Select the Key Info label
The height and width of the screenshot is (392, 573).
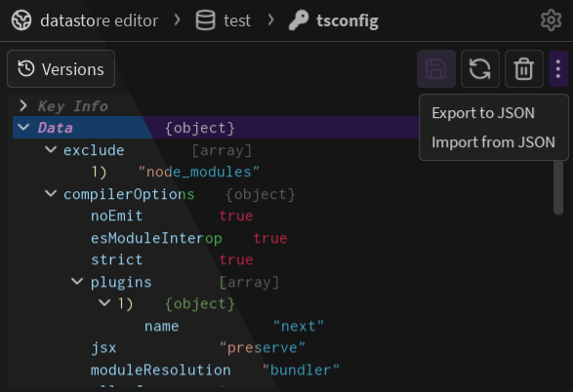click(x=73, y=106)
